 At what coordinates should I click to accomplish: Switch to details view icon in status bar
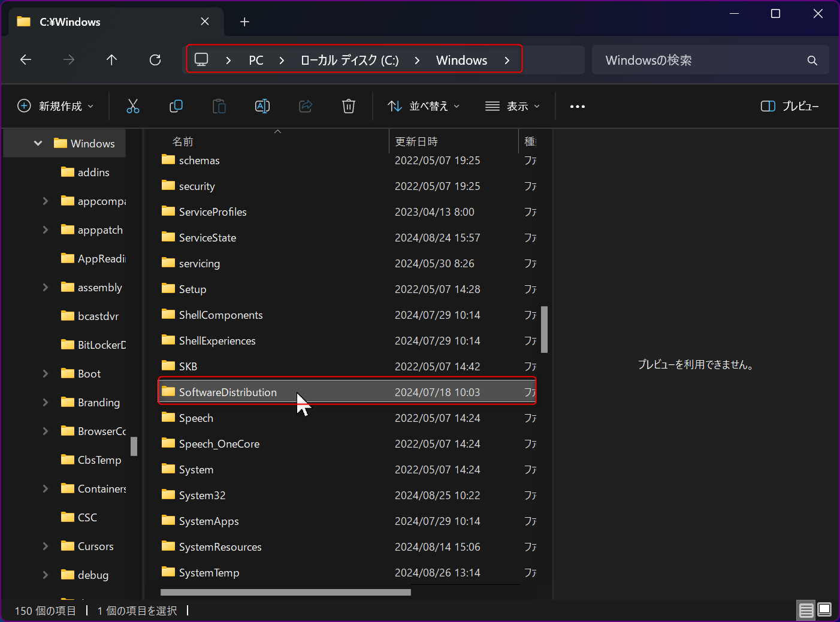[x=806, y=611]
